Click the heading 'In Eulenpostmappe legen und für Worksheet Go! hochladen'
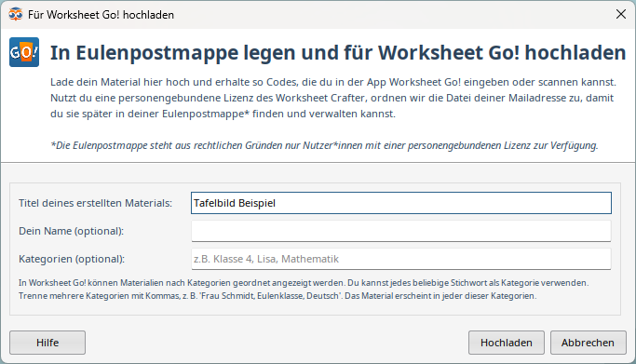 [x=338, y=53]
